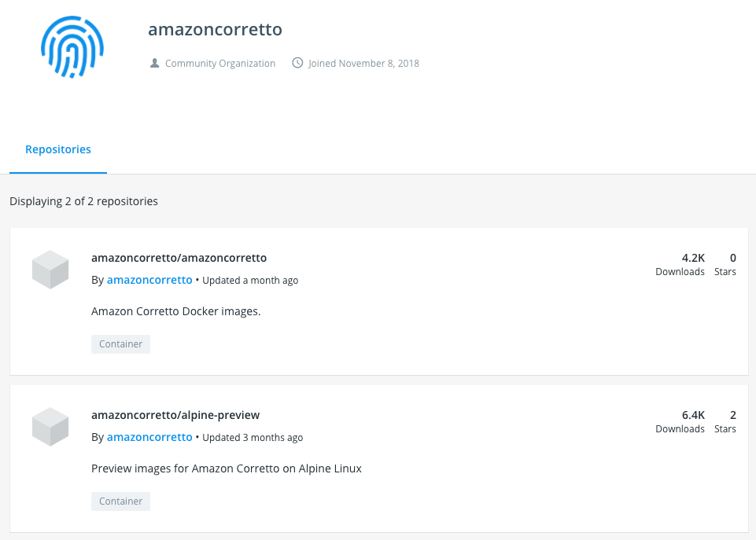Viewport: 756px width, 540px height.
Task: Select the Container badge under alpine-preview
Action: coord(120,501)
